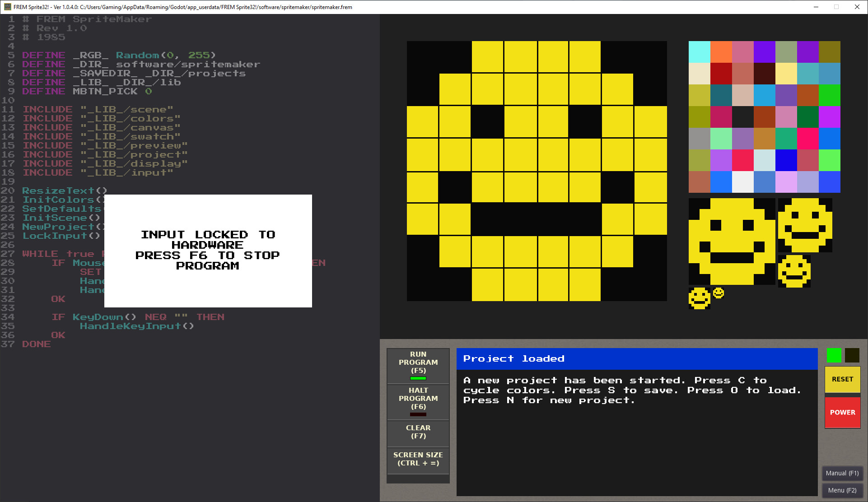Screen dimensions: 868x502
Task: Paint a yellow pixel on the canvas grid
Action: coord(520,155)
